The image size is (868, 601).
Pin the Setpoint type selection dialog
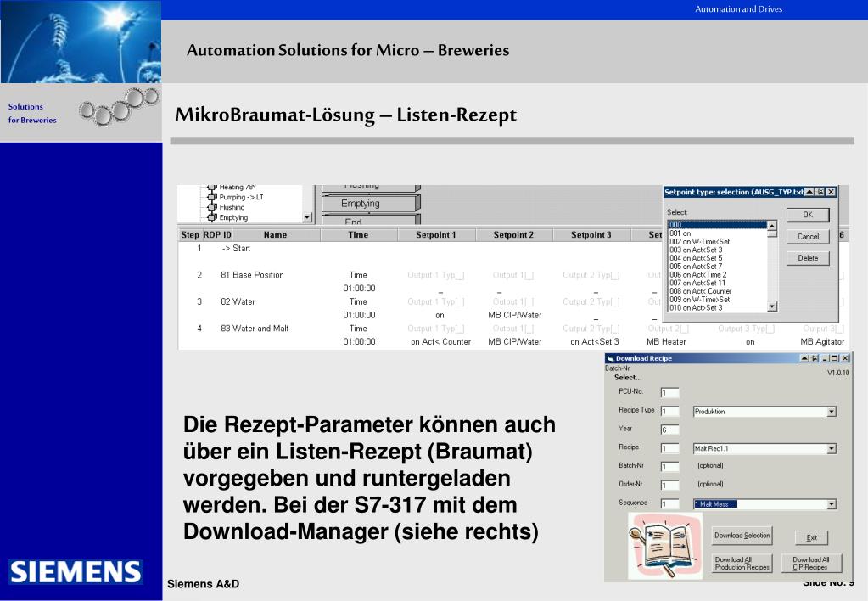tap(820, 192)
